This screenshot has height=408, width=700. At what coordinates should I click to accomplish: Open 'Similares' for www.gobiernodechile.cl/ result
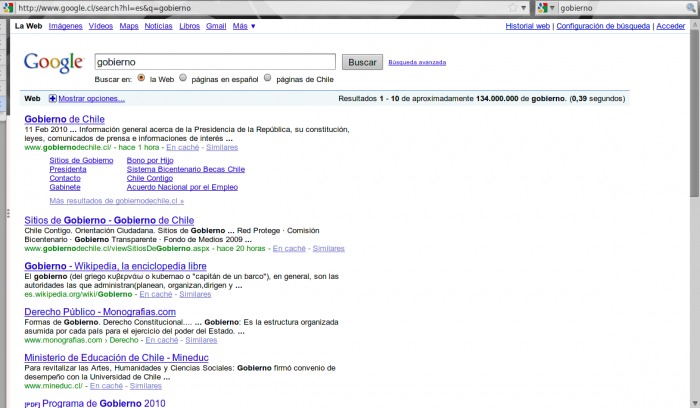coord(222,147)
